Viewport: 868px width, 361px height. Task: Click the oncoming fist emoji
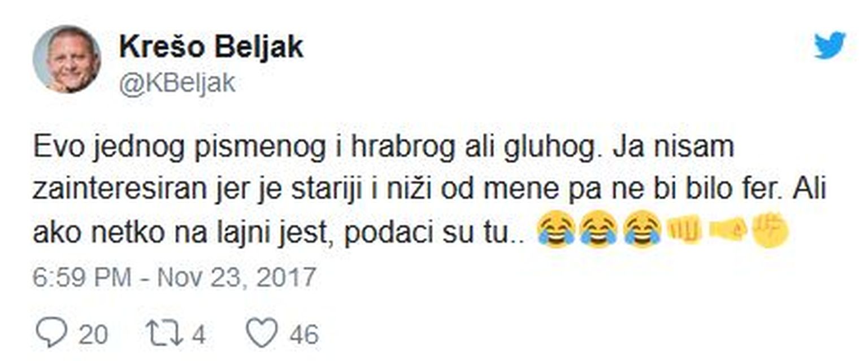(684, 230)
